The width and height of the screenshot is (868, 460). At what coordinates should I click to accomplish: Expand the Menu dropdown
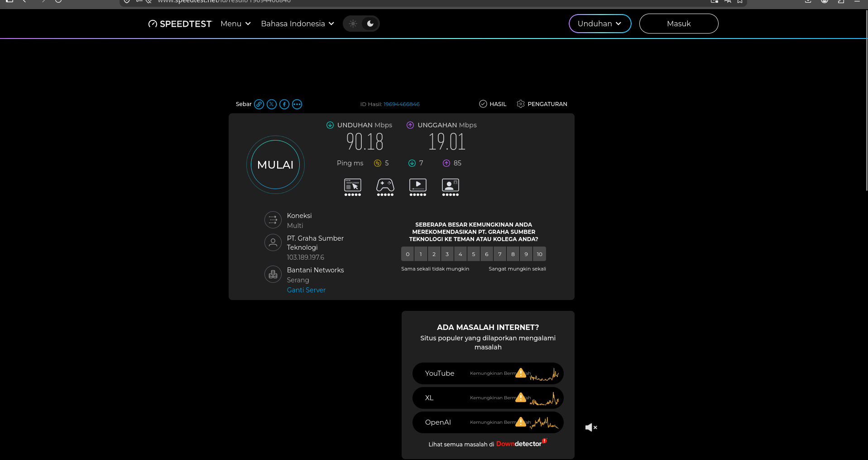click(x=235, y=24)
